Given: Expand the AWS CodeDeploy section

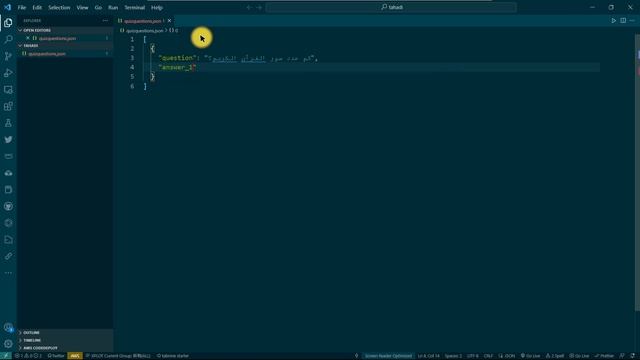Looking at the screenshot, I should [64, 348].
